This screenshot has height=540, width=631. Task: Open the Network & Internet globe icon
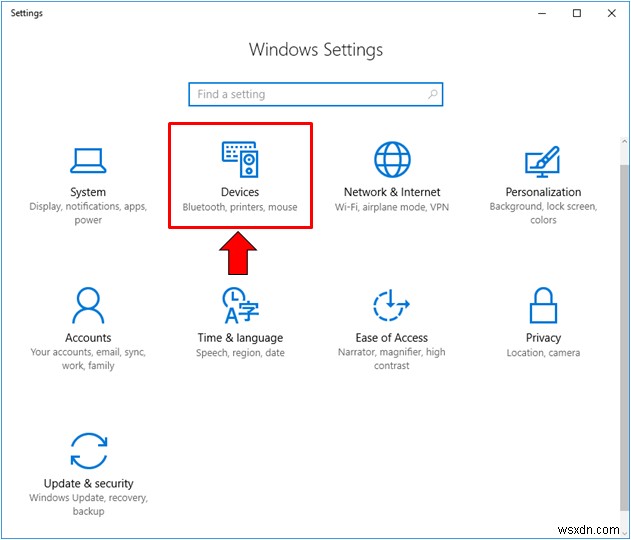click(x=392, y=159)
